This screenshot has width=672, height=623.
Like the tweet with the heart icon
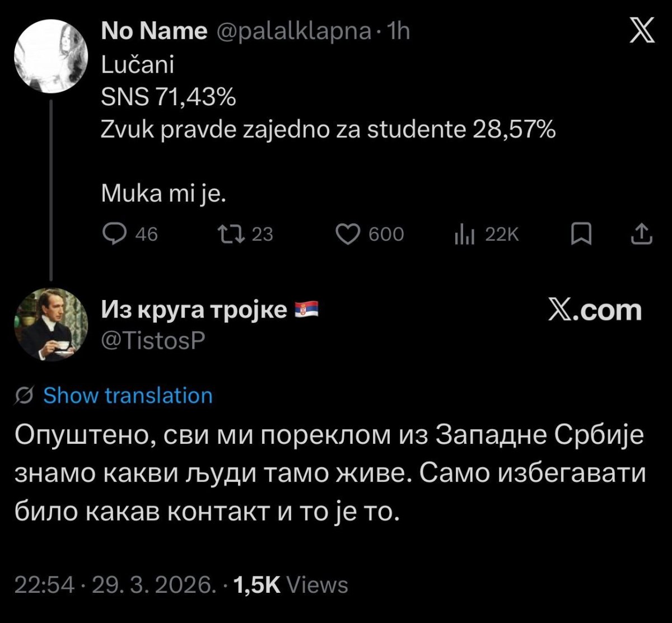pyautogui.click(x=347, y=235)
